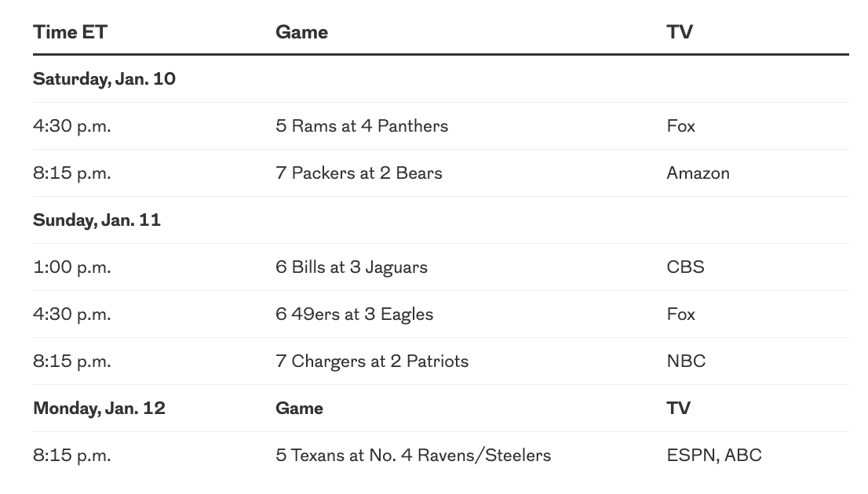Click "Fox" in the Rams at Panthers row
Image resolution: width=868 pixels, height=494 pixels.
(680, 126)
